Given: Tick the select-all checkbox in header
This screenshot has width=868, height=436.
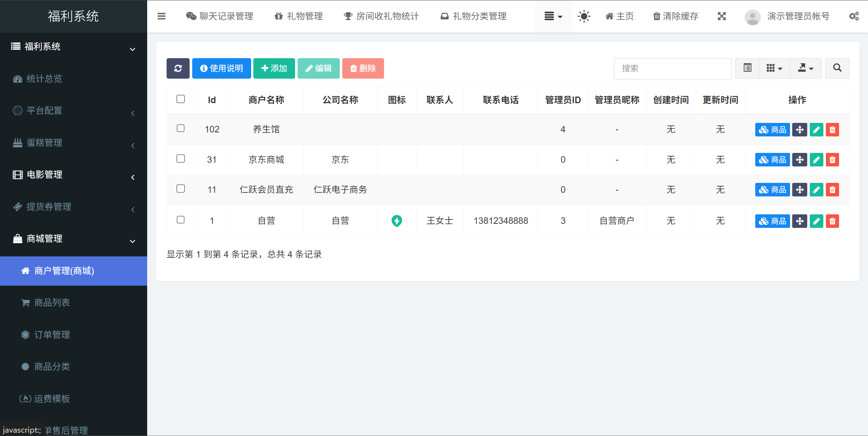Looking at the screenshot, I should point(180,99).
